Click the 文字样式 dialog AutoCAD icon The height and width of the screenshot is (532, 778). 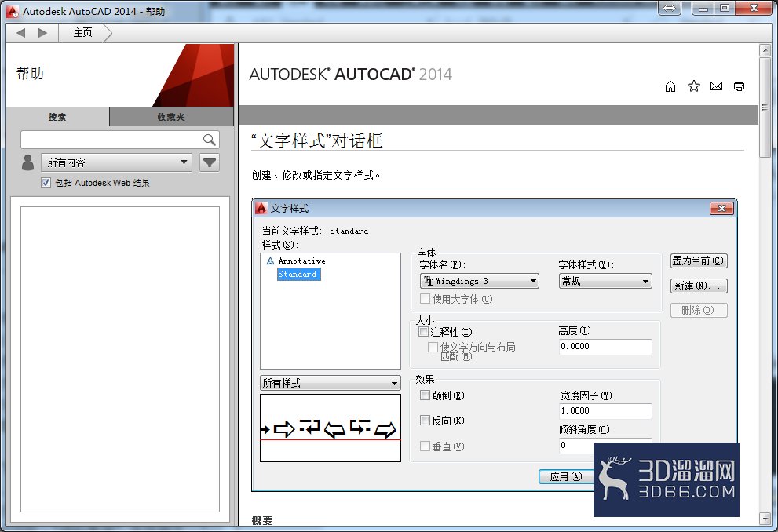[261, 208]
